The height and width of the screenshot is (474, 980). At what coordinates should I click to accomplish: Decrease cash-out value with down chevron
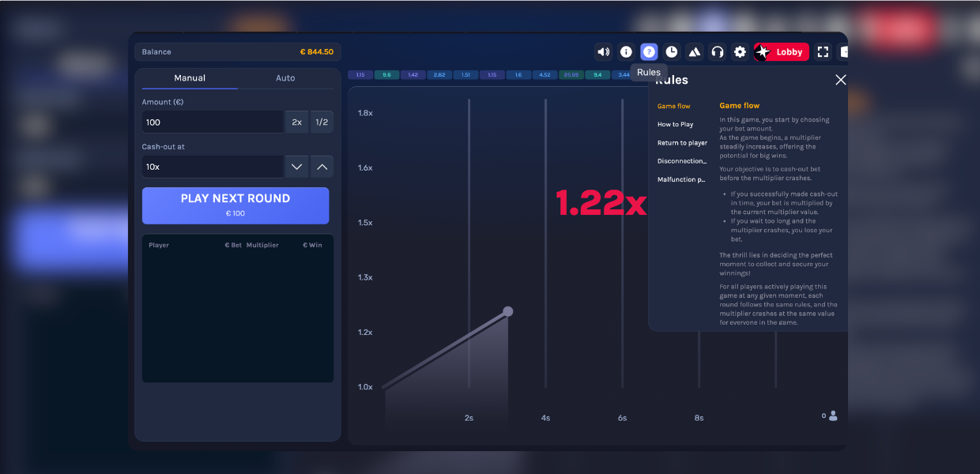point(296,167)
